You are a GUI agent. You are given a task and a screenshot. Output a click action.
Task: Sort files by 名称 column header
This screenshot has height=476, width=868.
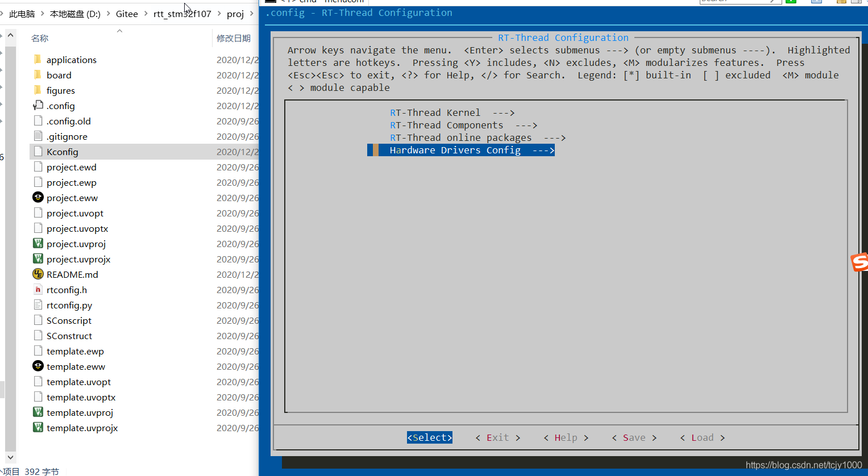click(x=40, y=38)
